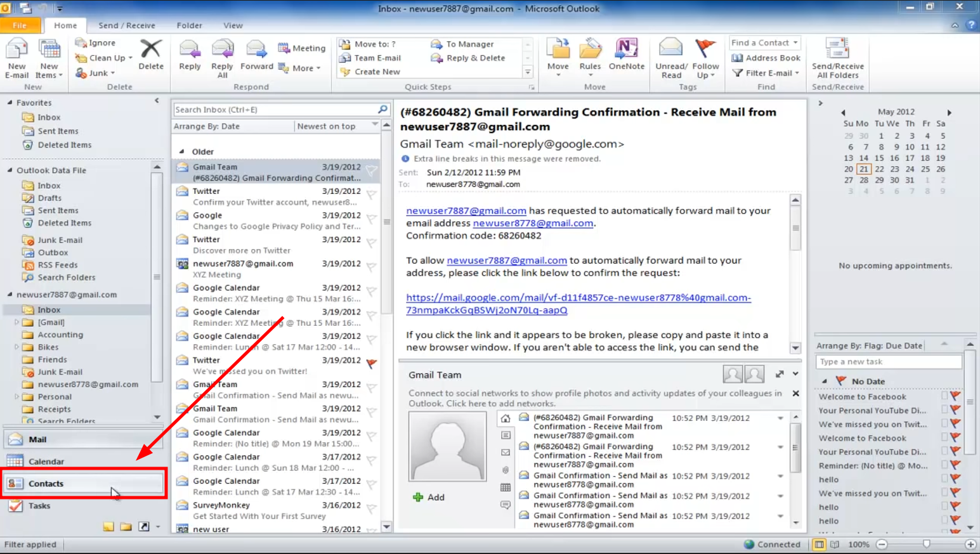Collapse the Older message group

182,151
